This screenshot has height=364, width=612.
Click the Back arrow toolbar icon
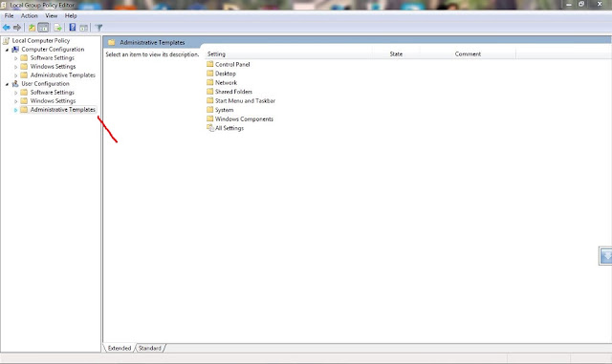click(7, 28)
